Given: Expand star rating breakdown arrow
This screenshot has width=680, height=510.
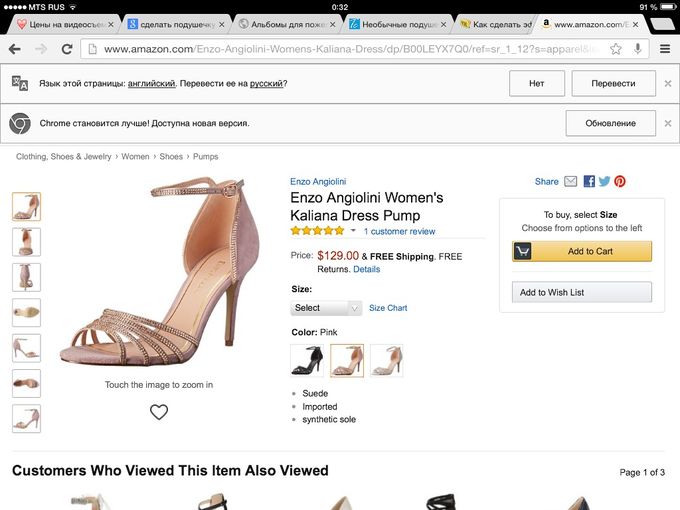Looking at the screenshot, I should click(353, 231).
